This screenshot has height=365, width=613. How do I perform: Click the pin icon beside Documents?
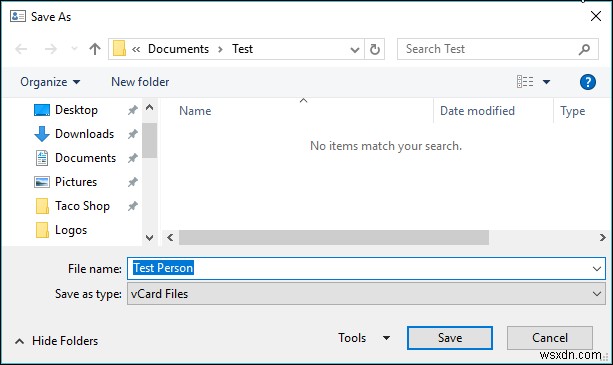pyautogui.click(x=133, y=158)
